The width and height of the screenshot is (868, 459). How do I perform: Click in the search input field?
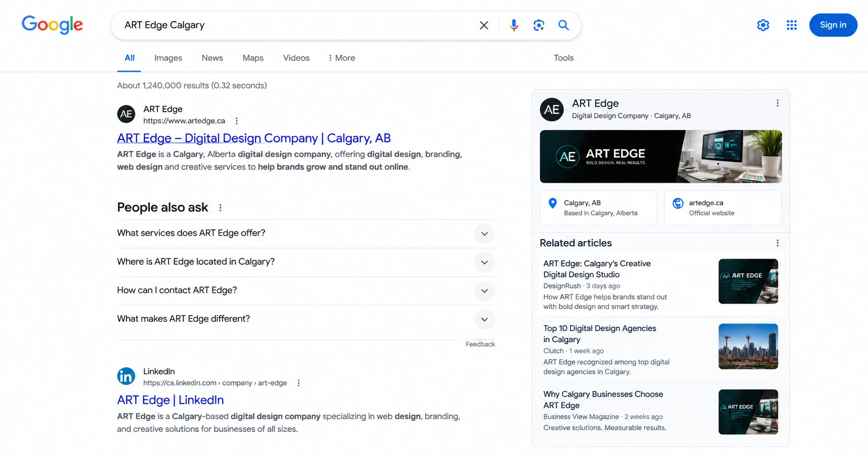click(297, 25)
